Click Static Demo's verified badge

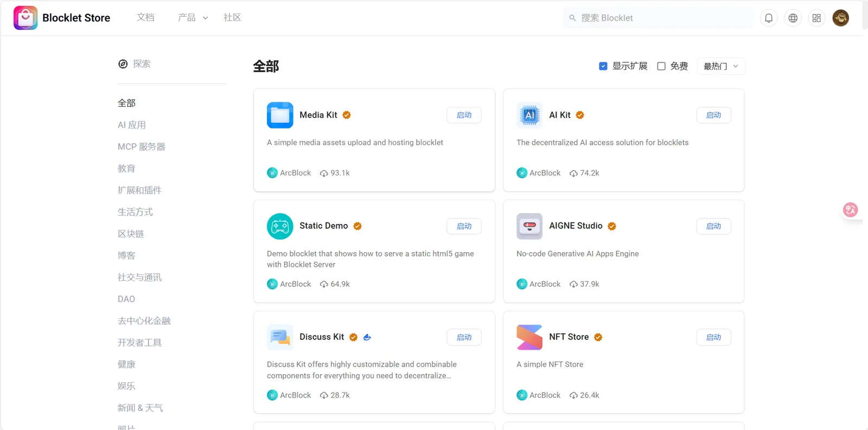pyautogui.click(x=358, y=226)
